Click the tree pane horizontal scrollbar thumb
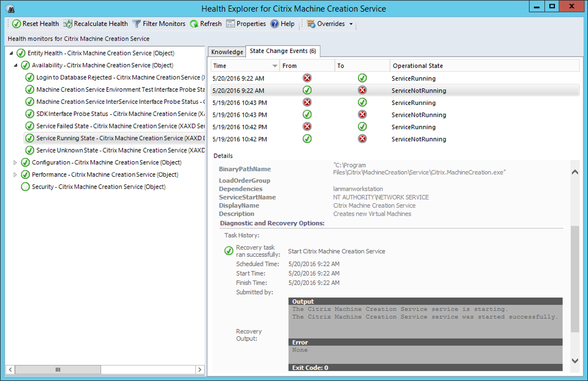The width and height of the screenshot is (588, 381). click(x=58, y=370)
